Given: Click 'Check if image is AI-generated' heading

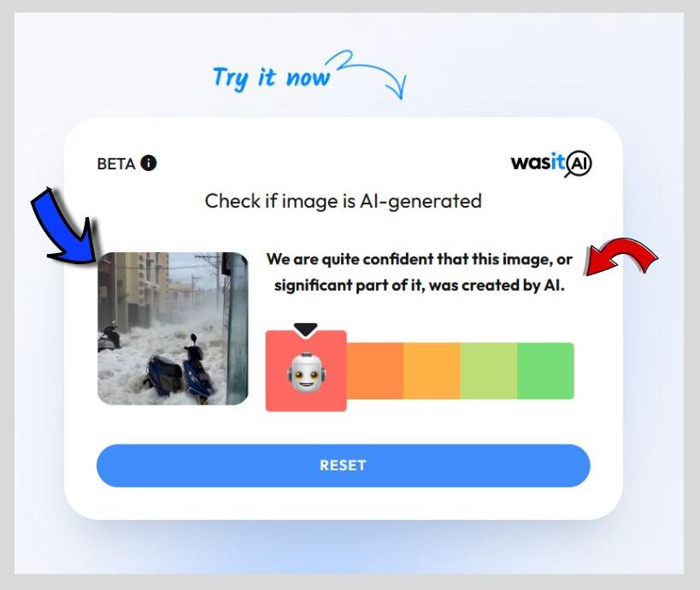Looking at the screenshot, I should 344,202.
